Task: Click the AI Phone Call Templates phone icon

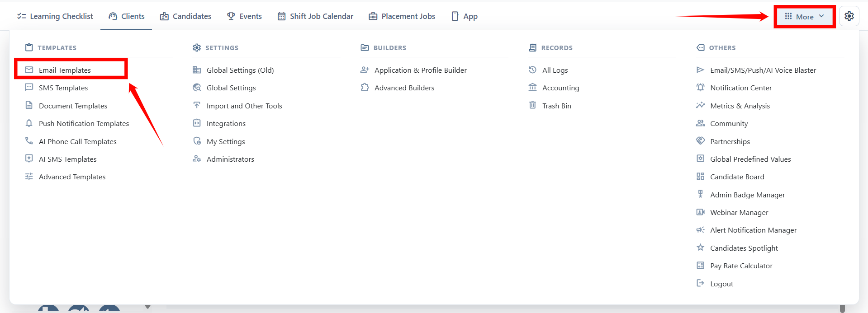Action: coord(29,141)
